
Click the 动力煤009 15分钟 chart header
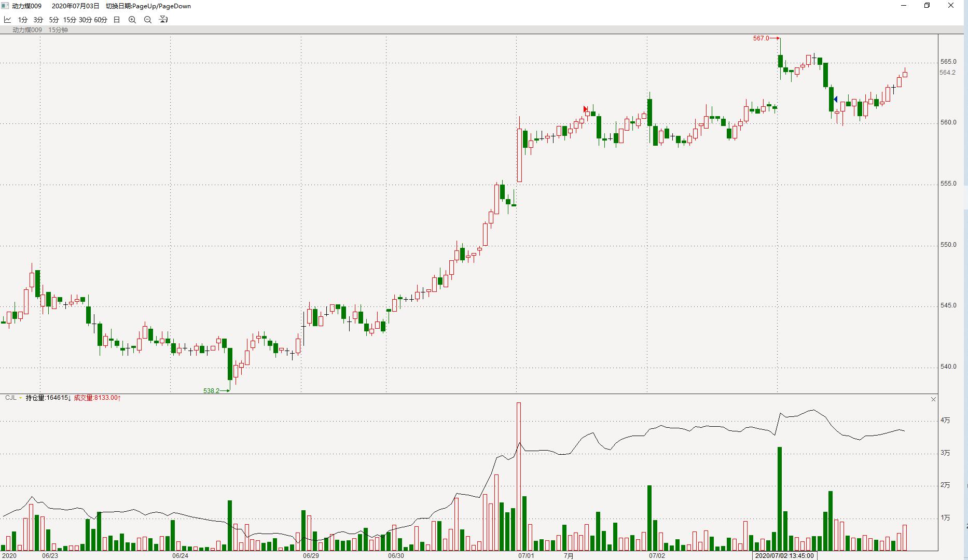click(40, 30)
